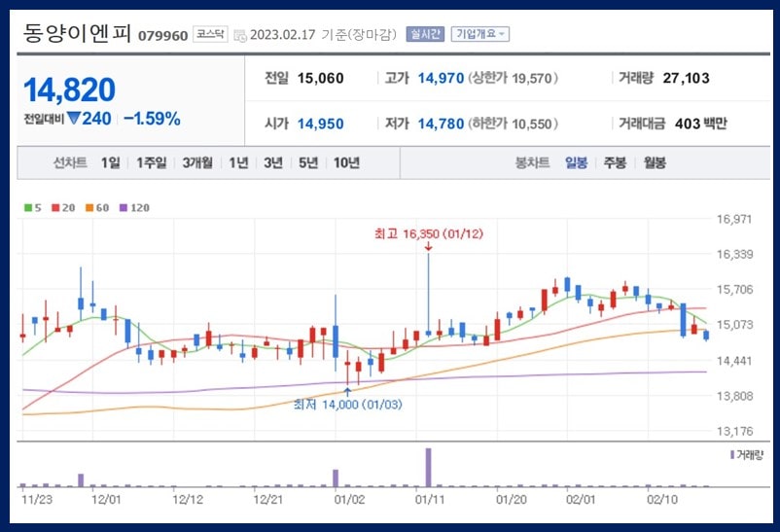Switch to 월봉 candle chart
This screenshot has width=780, height=532.
pos(655,162)
